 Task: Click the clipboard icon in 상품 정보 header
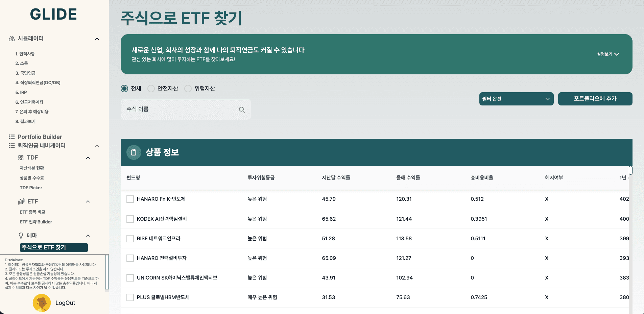click(134, 152)
